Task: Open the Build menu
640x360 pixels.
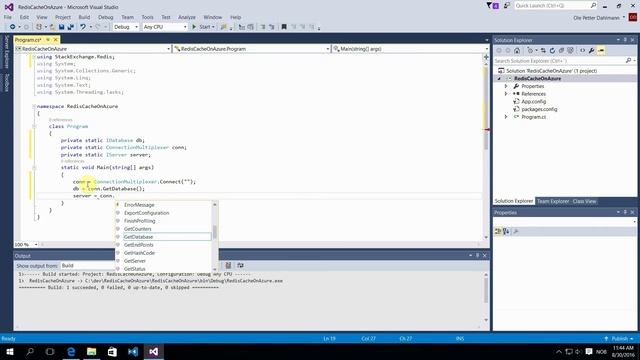Action: click(84, 17)
